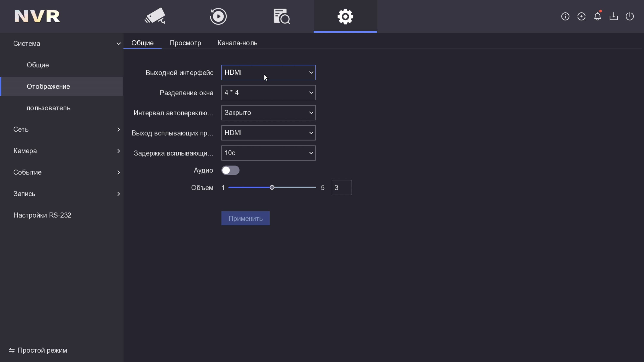Switch to the Просмотр tab
The image size is (644, 362).
[x=185, y=43]
